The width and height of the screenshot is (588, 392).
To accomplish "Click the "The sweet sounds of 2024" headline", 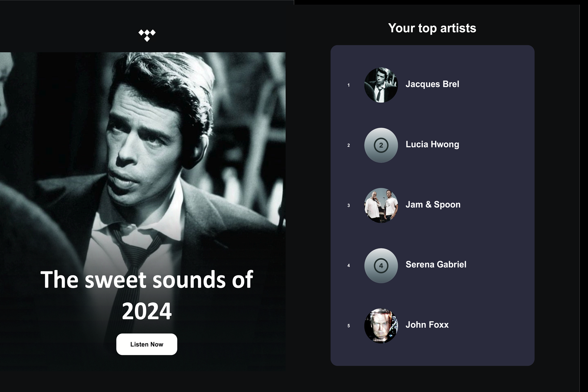I will point(147,295).
